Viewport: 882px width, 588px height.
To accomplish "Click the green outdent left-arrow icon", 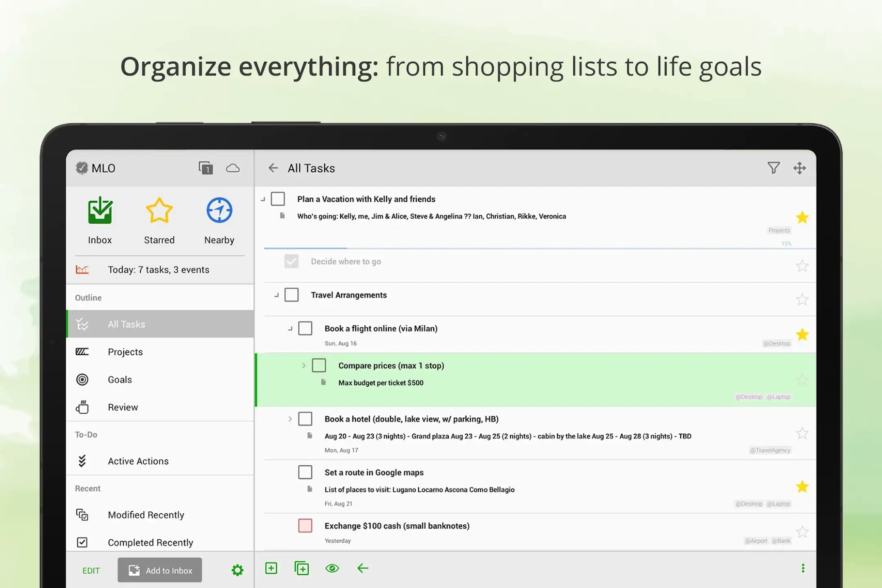I will [363, 568].
